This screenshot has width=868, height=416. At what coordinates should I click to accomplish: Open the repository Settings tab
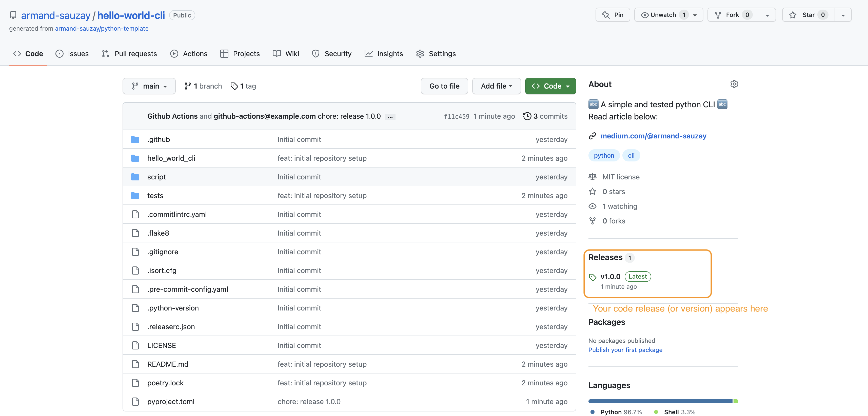436,54
